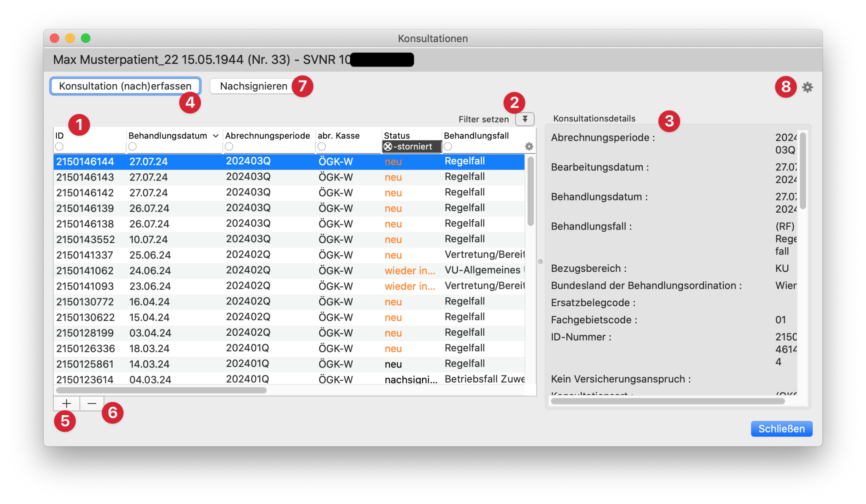This screenshot has width=866, height=504.
Task: Sort by ID column header
Action: pos(60,136)
